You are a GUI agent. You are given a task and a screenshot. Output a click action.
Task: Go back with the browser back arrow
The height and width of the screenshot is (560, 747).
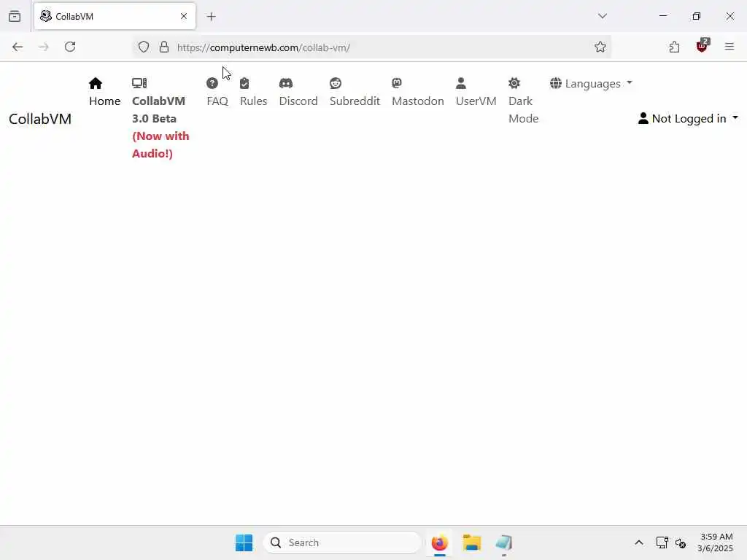click(18, 47)
